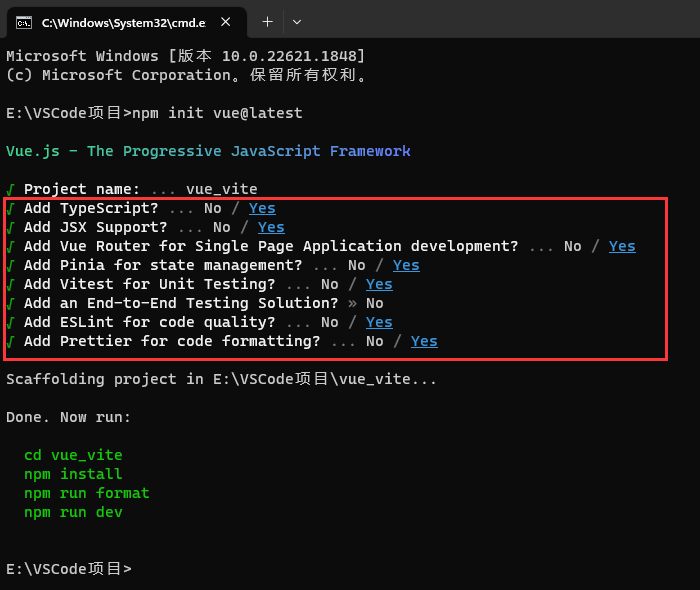Click the "npm run format" line
This screenshot has height=590, width=700.
[87, 493]
